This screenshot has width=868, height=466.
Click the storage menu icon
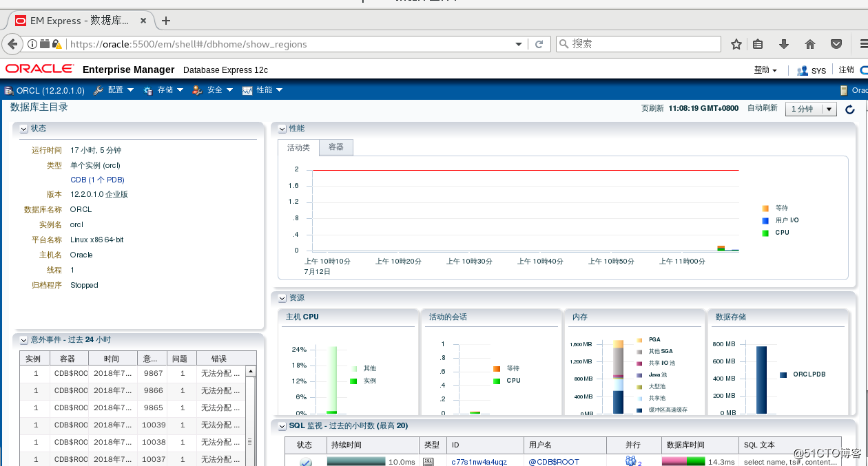[148, 90]
